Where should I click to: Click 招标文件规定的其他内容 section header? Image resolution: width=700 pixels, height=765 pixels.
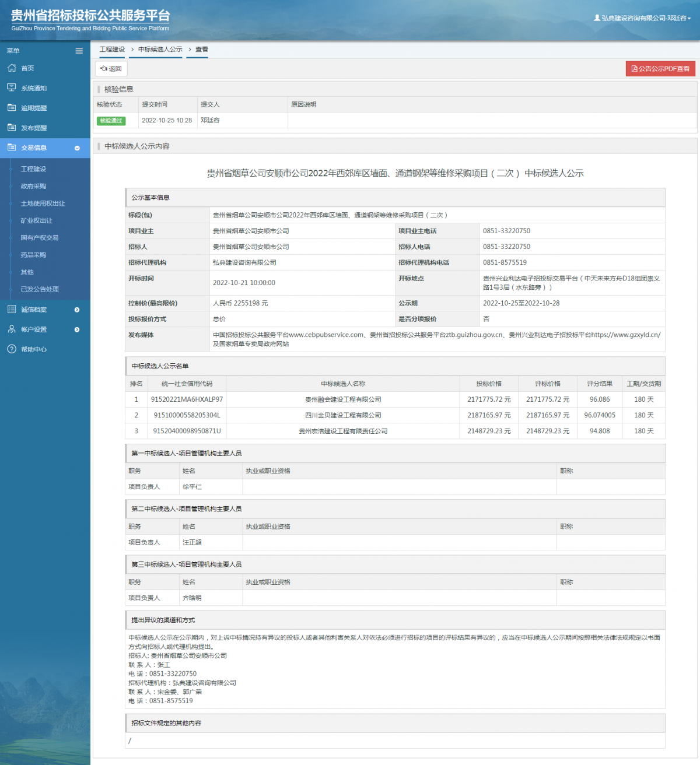(x=395, y=723)
